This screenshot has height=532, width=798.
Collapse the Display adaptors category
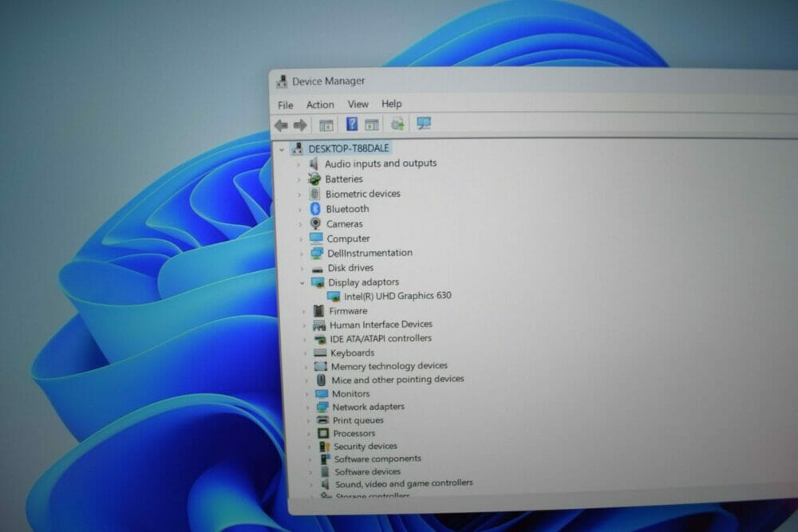click(302, 283)
